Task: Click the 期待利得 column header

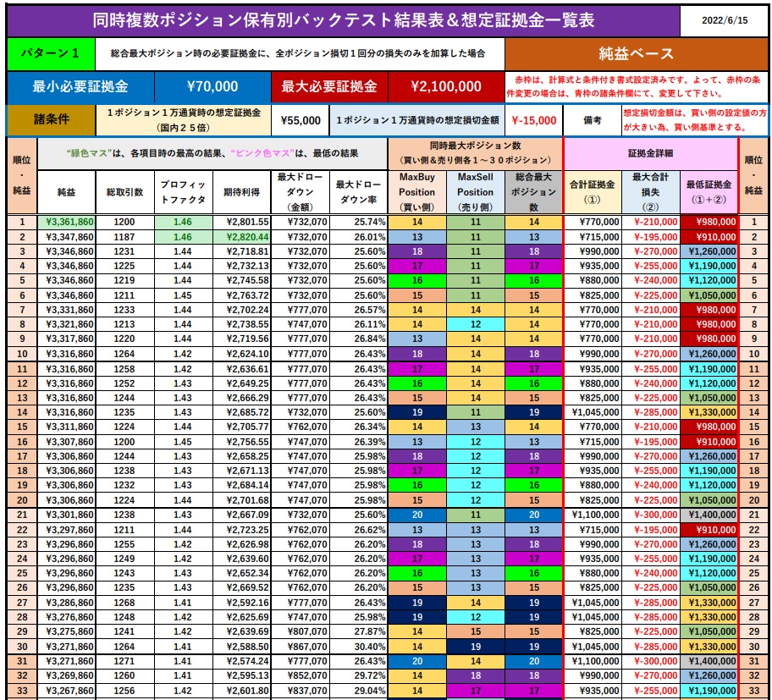Action: coord(242,192)
